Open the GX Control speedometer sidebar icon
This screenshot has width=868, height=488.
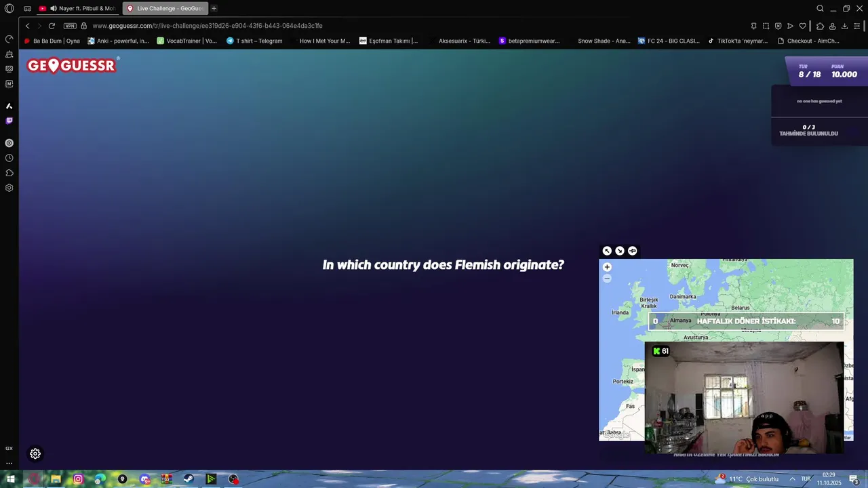(x=9, y=39)
